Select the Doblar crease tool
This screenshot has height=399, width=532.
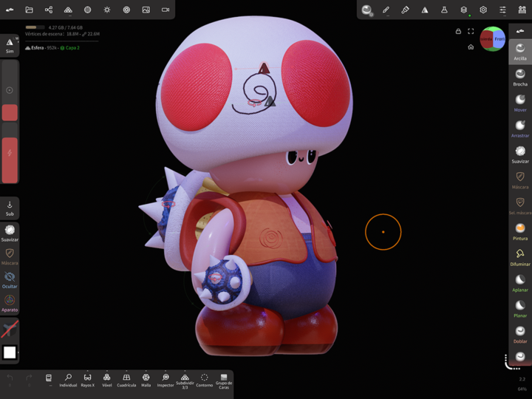[x=520, y=335]
